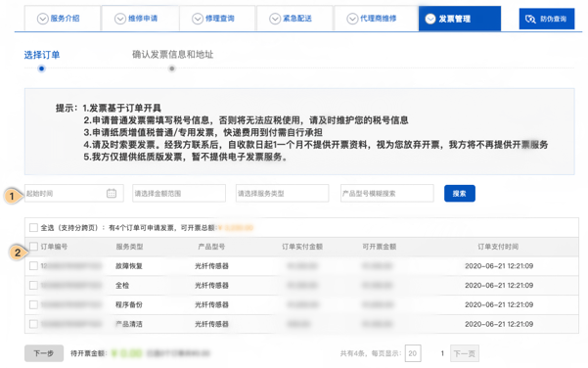Check the 全检 order row checkbox

(33, 285)
